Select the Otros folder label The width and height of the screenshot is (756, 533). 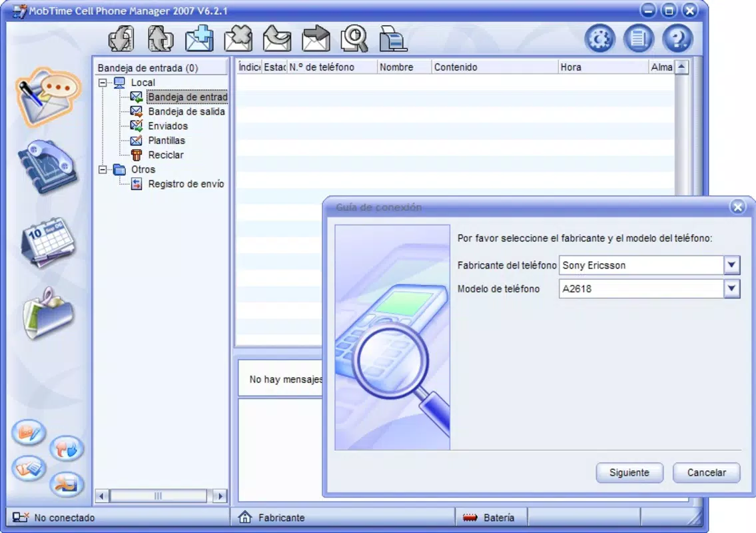(143, 169)
